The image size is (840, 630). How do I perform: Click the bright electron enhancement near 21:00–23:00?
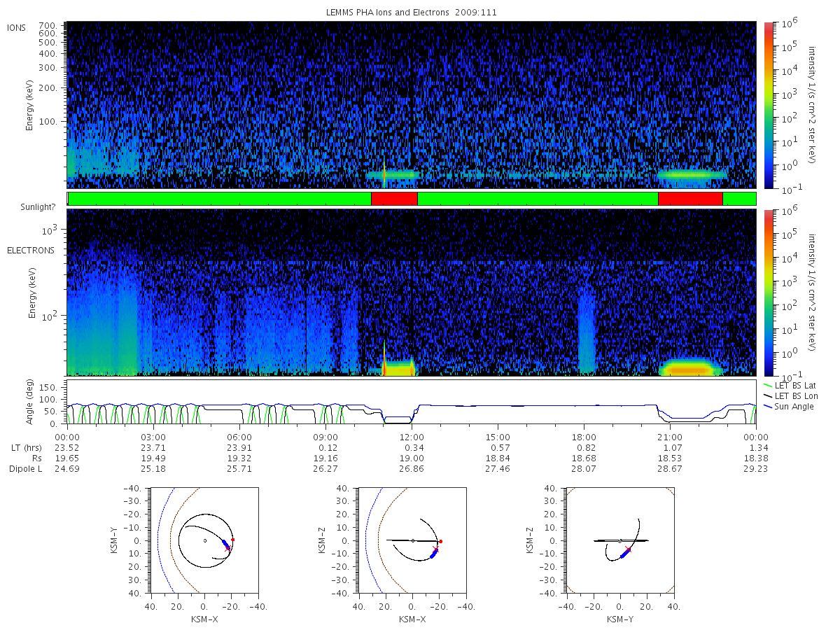click(692, 367)
